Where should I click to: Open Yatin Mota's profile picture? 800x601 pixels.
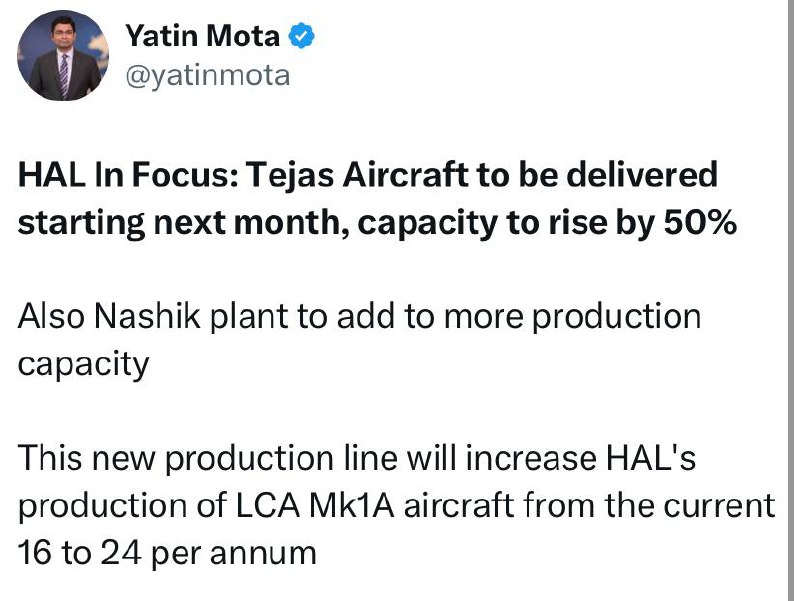(63, 56)
